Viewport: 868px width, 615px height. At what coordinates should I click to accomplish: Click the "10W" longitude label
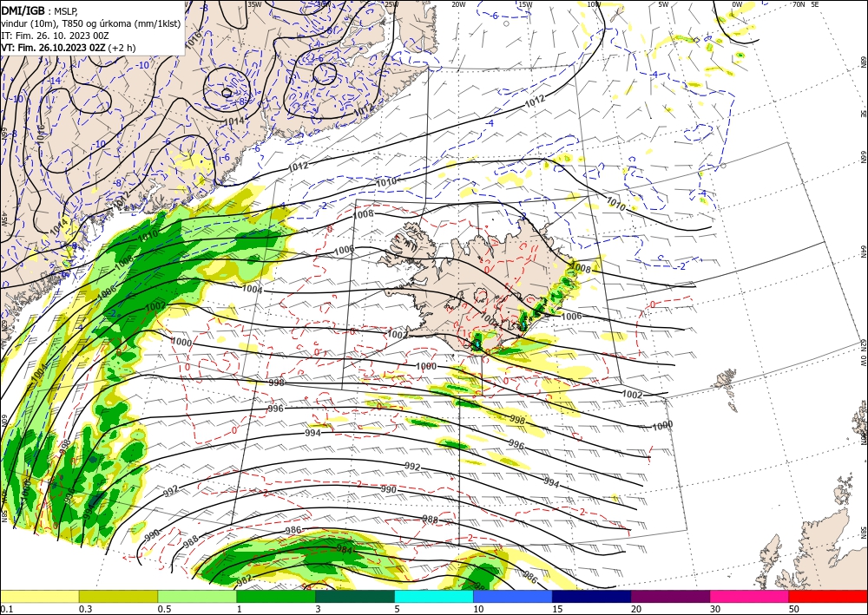click(x=594, y=4)
